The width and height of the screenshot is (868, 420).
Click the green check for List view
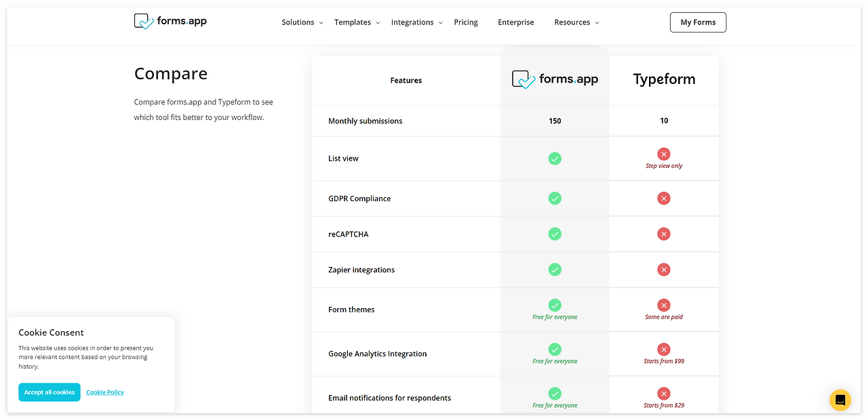(555, 159)
